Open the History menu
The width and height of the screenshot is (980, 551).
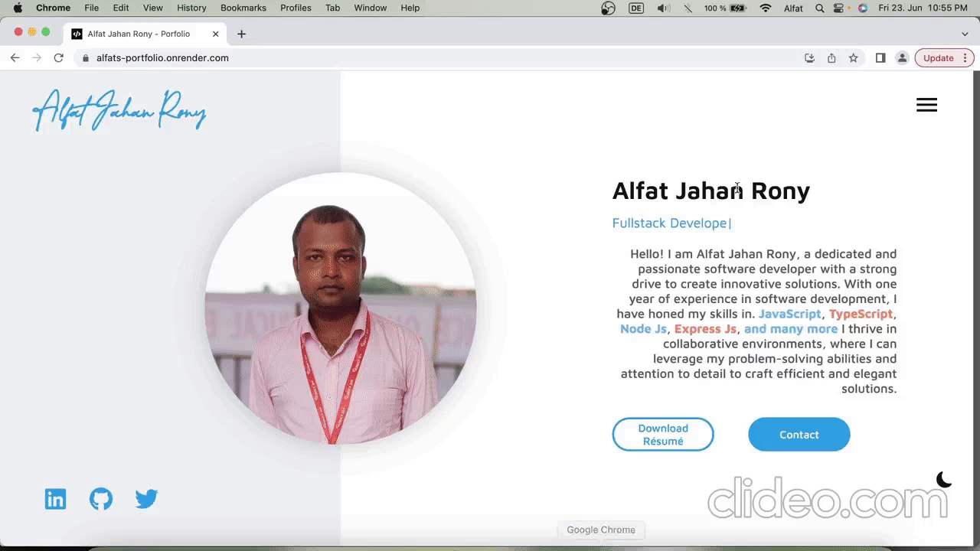pyautogui.click(x=191, y=8)
